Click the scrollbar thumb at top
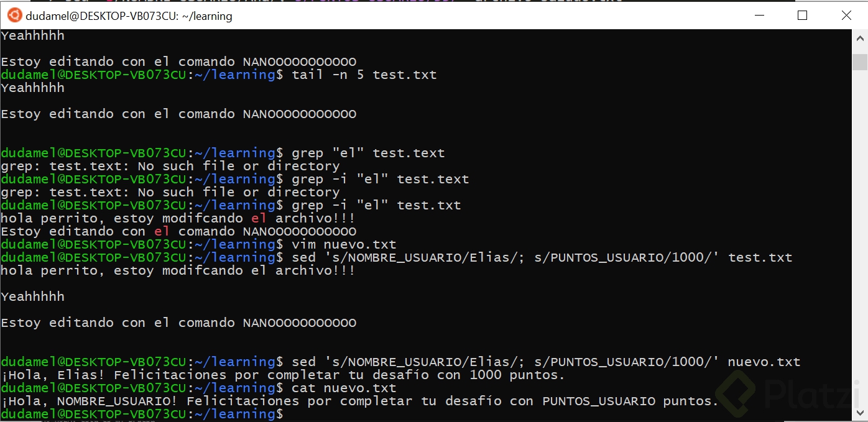This screenshot has height=422, width=868. (x=860, y=62)
